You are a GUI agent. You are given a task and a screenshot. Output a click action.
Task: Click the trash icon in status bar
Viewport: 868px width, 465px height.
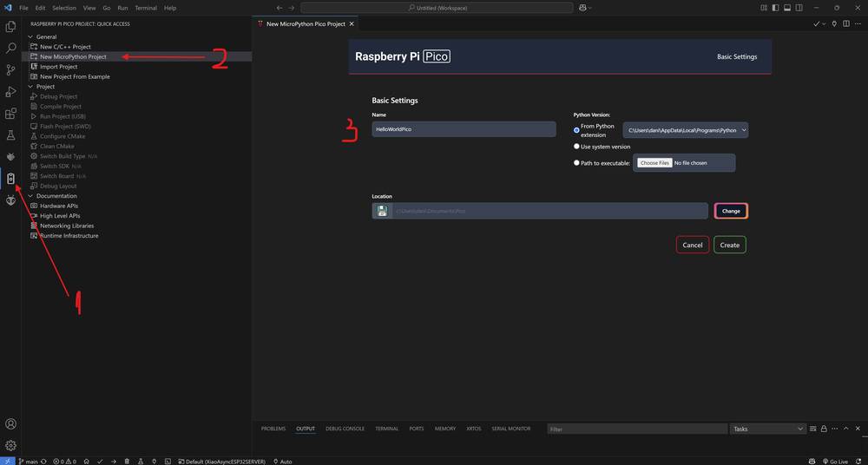[x=127, y=462]
